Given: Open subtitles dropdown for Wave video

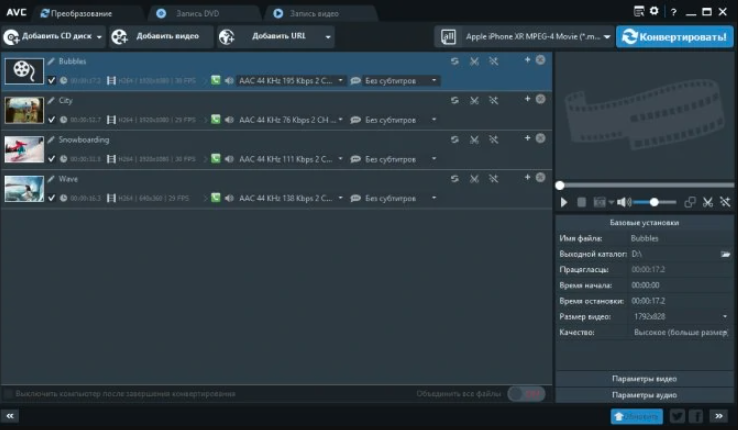Looking at the screenshot, I should click(x=433, y=198).
